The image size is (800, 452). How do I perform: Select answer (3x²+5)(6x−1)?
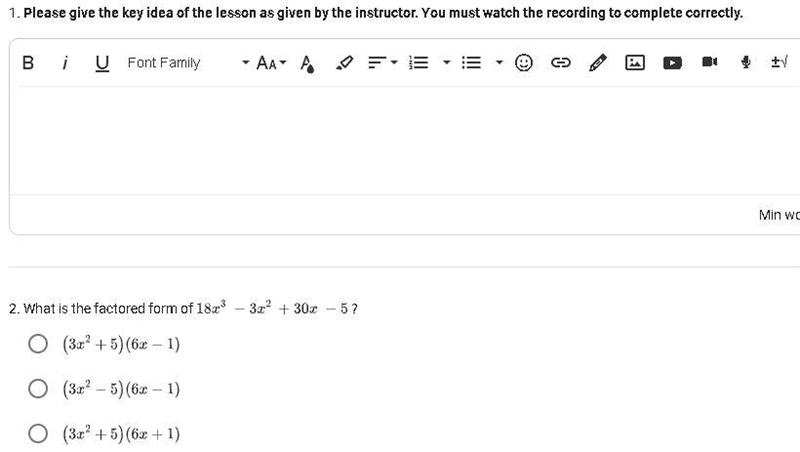pos(38,344)
